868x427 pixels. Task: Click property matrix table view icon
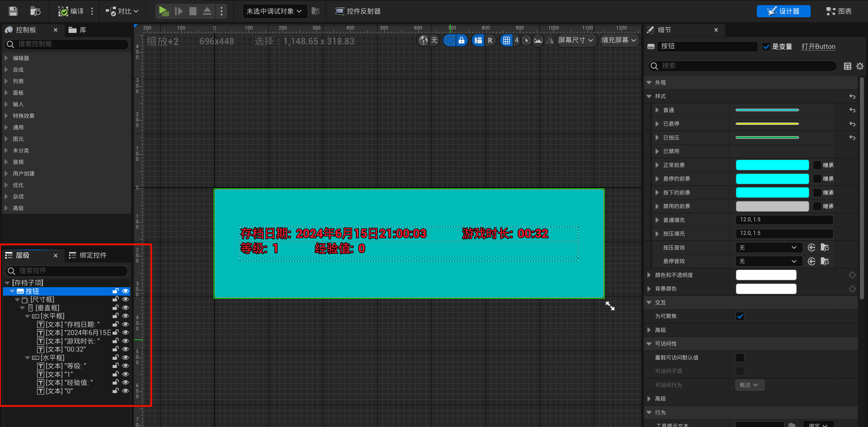847,66
